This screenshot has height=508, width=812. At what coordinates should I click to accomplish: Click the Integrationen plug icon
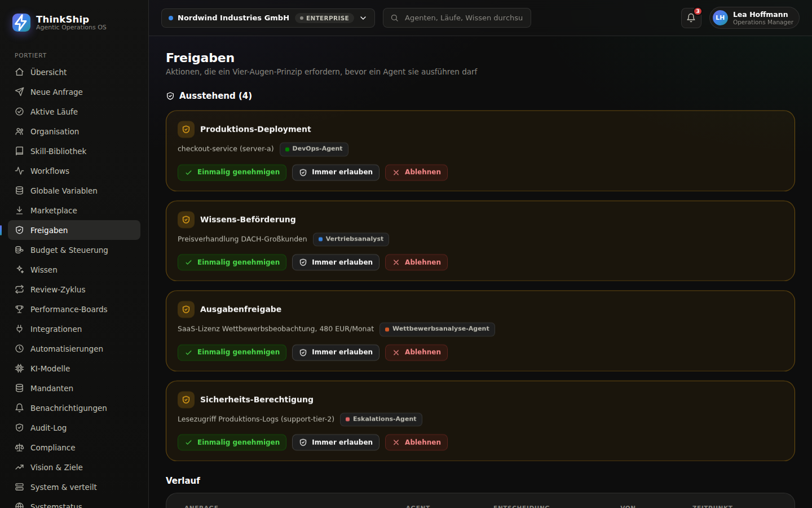tap(20, 329)
